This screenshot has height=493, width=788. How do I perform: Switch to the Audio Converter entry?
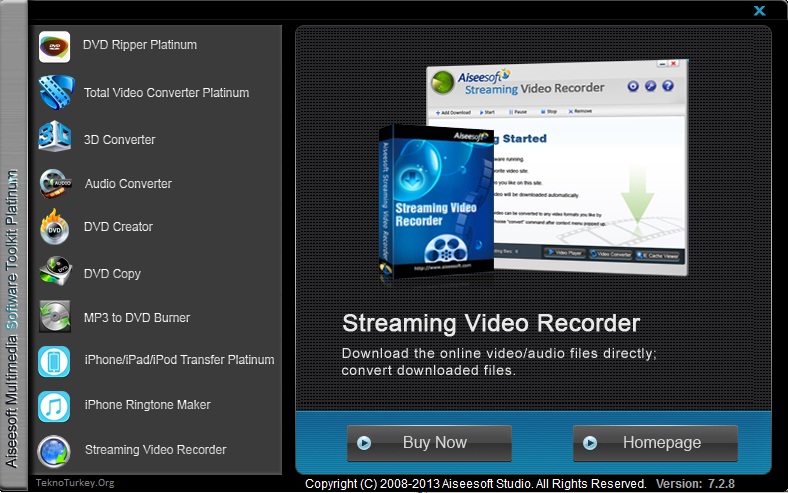128,184
